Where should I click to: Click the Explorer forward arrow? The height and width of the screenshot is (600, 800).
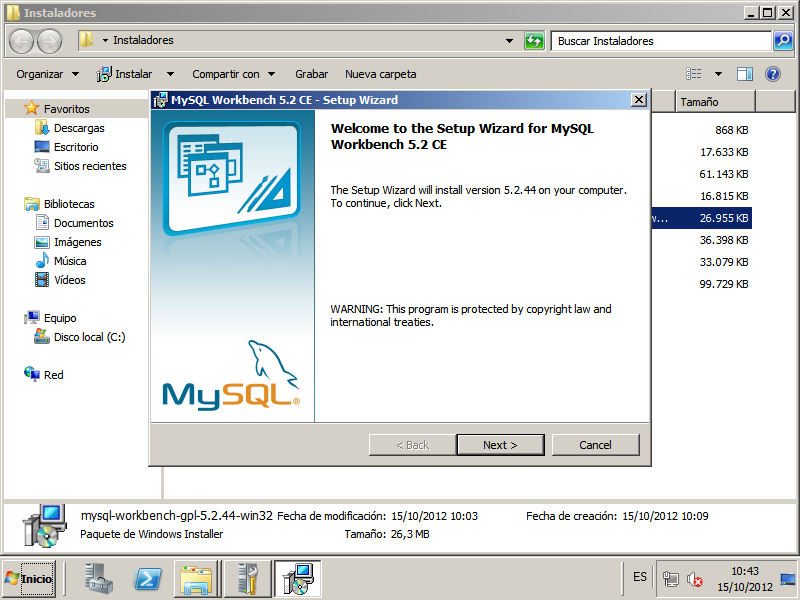[50, 41]
